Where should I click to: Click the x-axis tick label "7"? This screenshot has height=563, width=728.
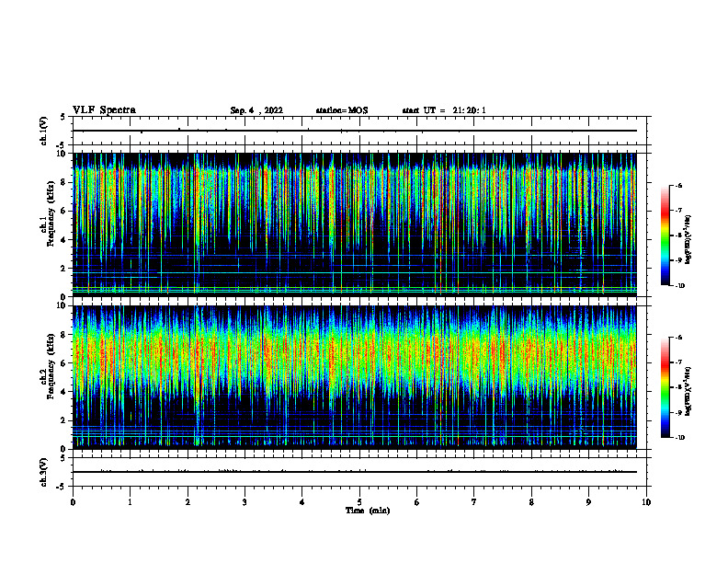coord(474,502)
